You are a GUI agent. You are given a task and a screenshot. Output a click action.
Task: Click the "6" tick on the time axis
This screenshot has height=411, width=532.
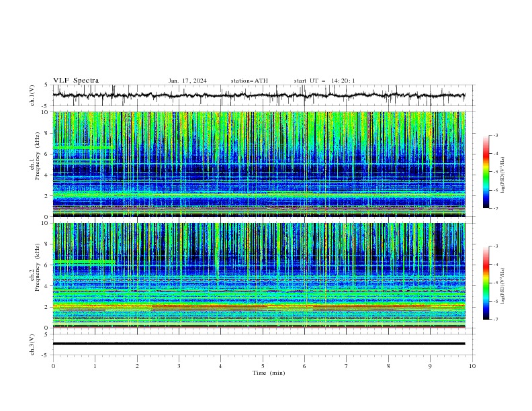coord(304,366)
